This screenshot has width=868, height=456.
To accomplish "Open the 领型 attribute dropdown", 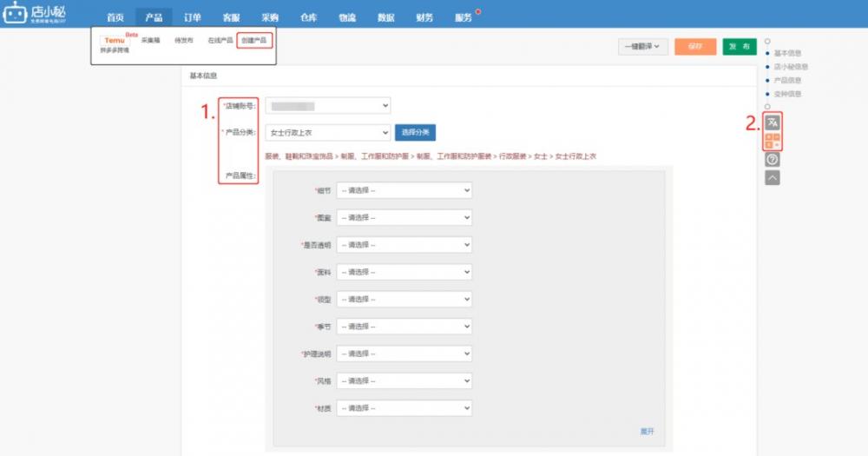I will point(404,299).
